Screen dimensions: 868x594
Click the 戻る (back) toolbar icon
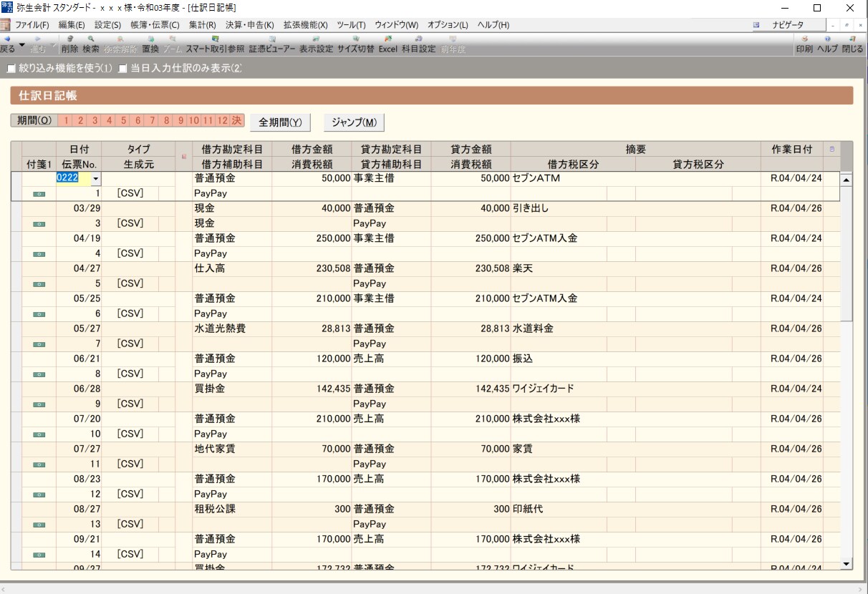(x=7, y=44)
